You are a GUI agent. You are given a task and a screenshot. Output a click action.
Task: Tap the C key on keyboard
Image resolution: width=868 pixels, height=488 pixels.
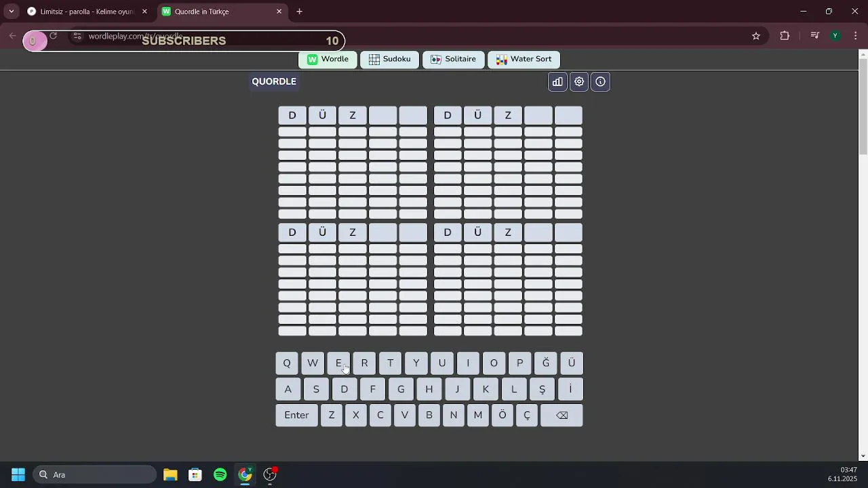[380, 415]
